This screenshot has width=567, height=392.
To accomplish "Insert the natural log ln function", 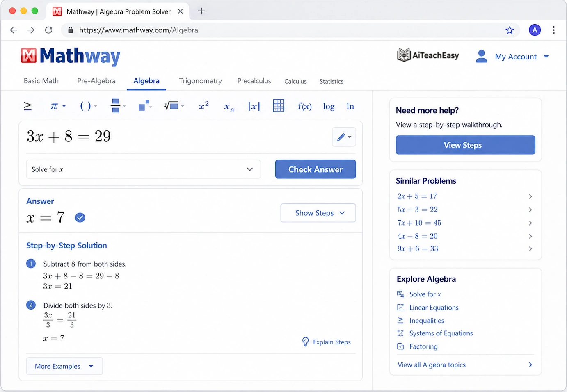I will click(350, 106).
